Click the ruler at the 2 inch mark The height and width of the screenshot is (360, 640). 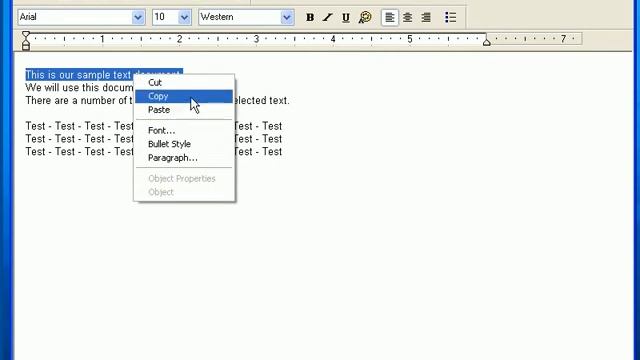(x=179, y=39)
